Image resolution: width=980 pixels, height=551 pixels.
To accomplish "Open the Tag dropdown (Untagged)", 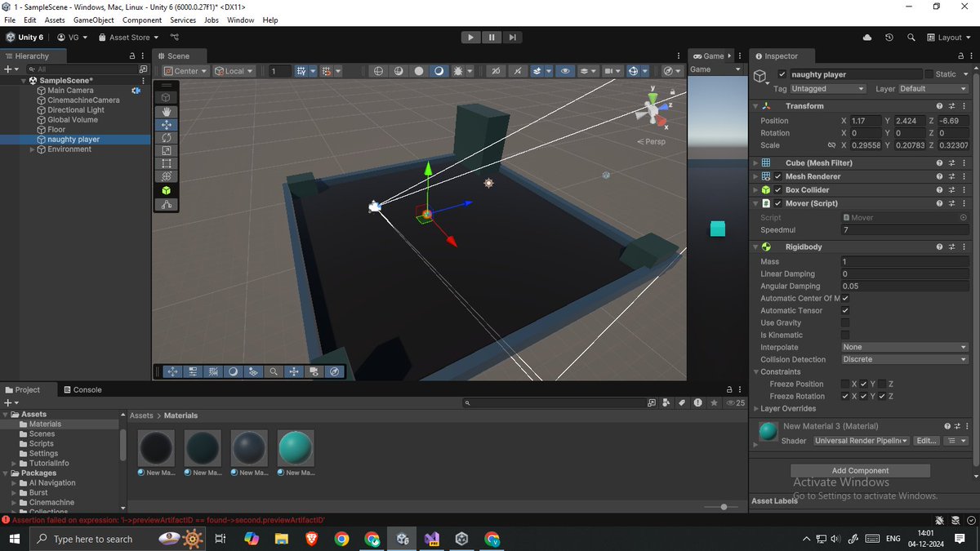I will [827, 88].
